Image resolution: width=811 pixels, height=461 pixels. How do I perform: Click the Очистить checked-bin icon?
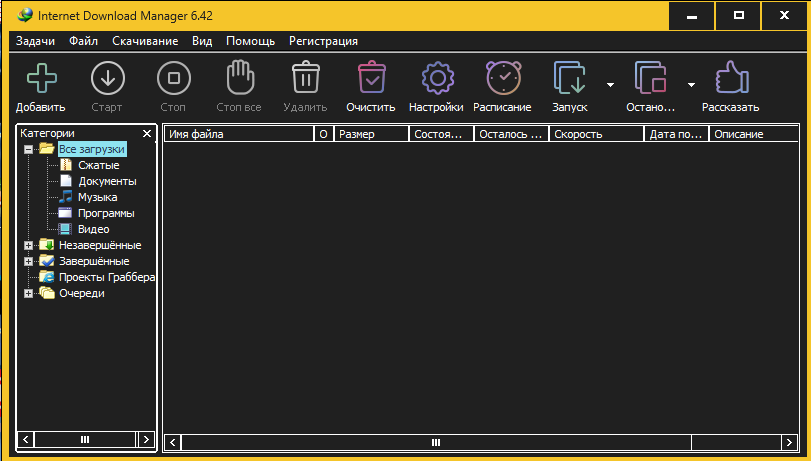coord(372,77)
